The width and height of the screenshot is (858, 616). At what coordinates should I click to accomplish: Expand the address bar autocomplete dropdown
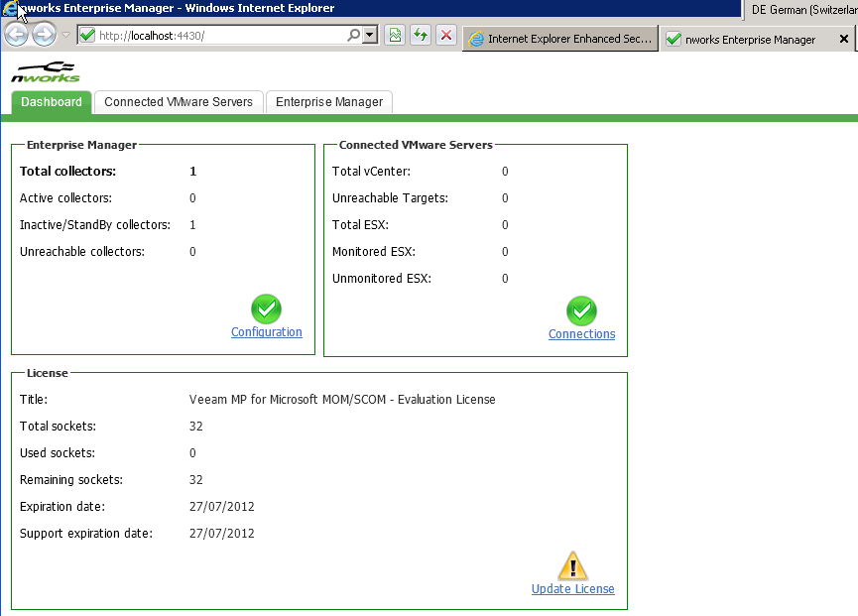pos(370,35)
